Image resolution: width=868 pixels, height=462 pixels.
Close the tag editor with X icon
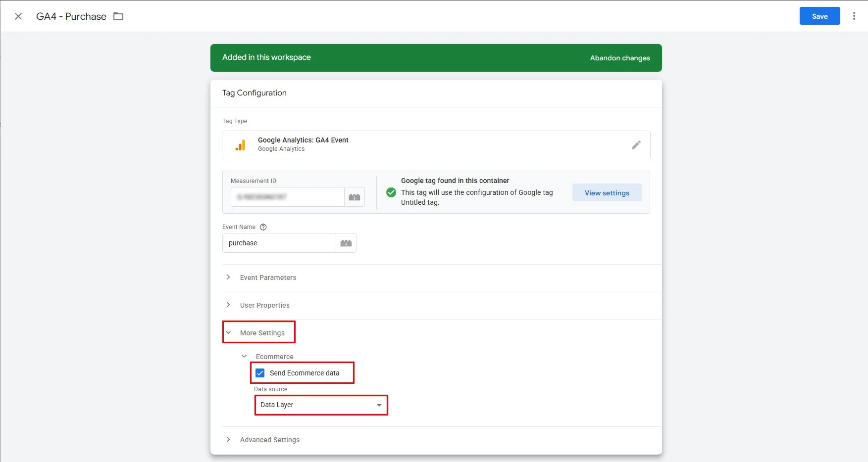pos(18,16)
